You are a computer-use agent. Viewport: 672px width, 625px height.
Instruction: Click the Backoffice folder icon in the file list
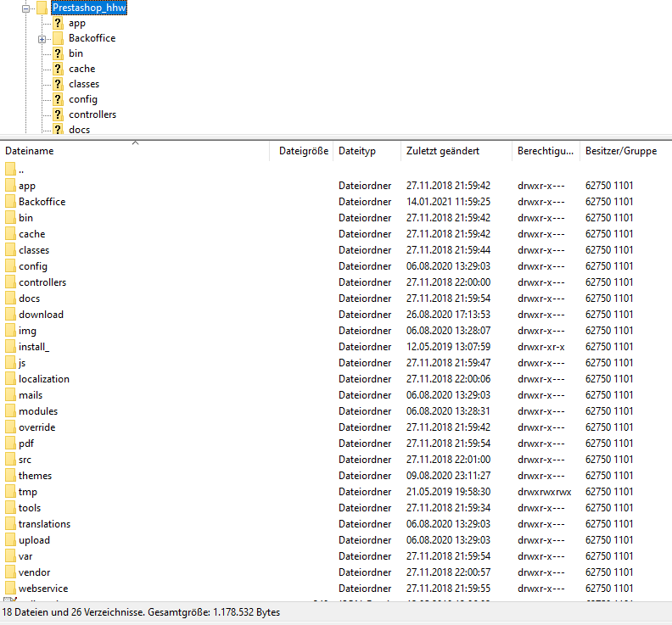[11, 202]
